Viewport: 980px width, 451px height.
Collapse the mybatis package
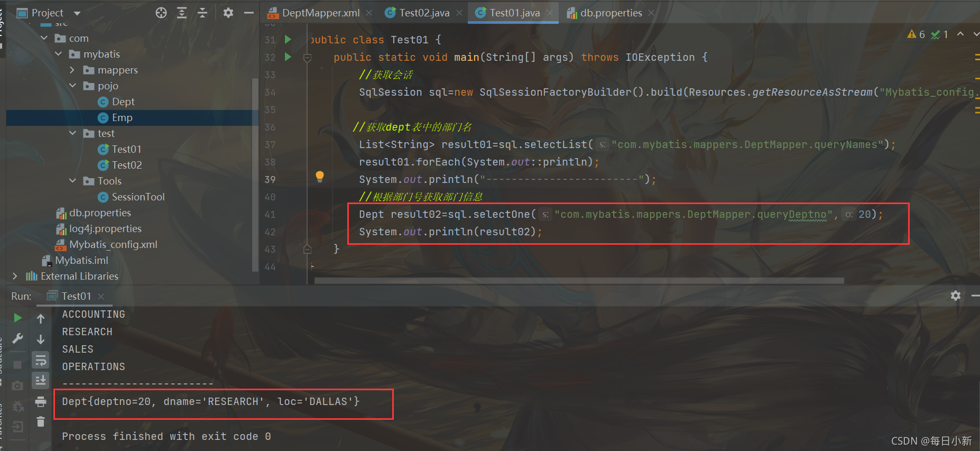(x=59, y=54)
